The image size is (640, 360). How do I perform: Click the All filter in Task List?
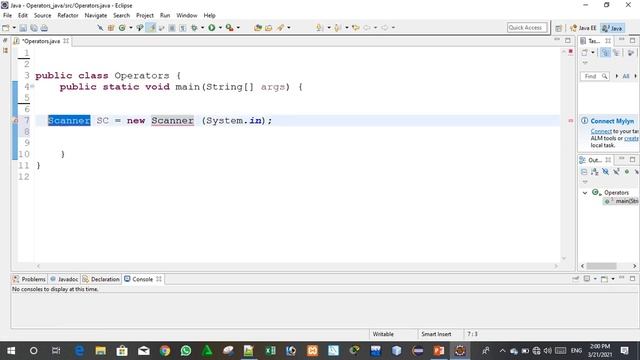tap(626, 76)
